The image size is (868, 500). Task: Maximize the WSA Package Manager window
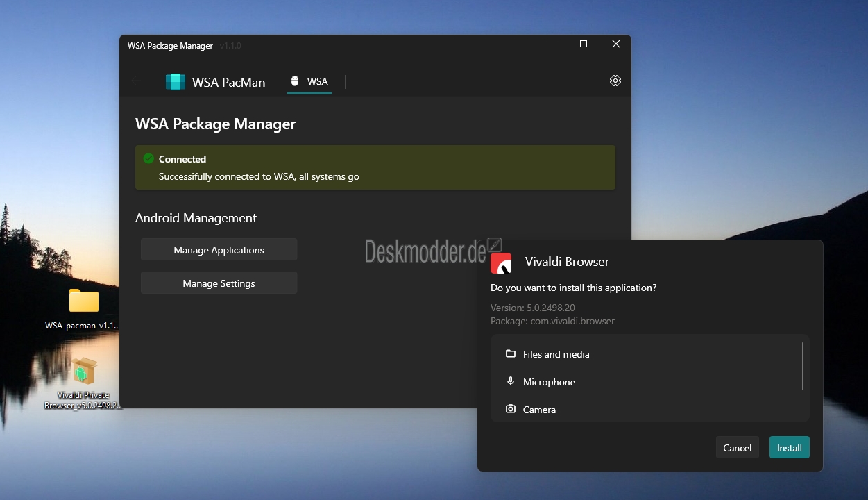point(584,44)
